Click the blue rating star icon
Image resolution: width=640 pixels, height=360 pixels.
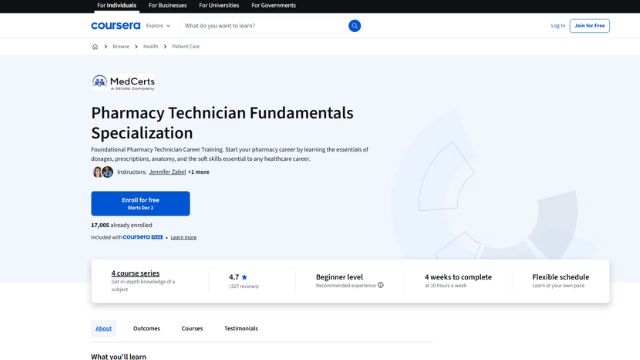point(244,277)
